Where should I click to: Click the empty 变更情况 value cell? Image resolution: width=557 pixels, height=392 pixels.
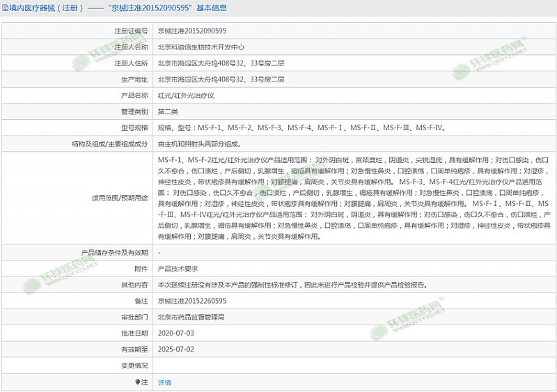click(348, 366)
